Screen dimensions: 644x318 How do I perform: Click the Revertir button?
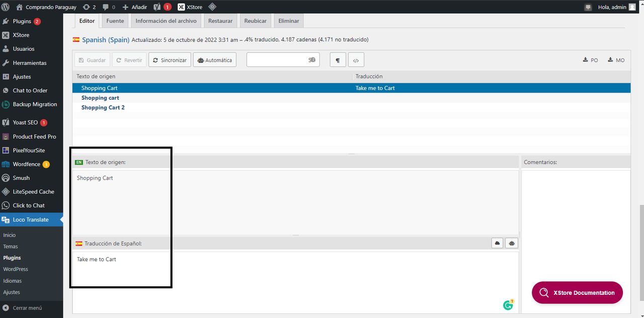pyautogui.click(x=129, y=60)
